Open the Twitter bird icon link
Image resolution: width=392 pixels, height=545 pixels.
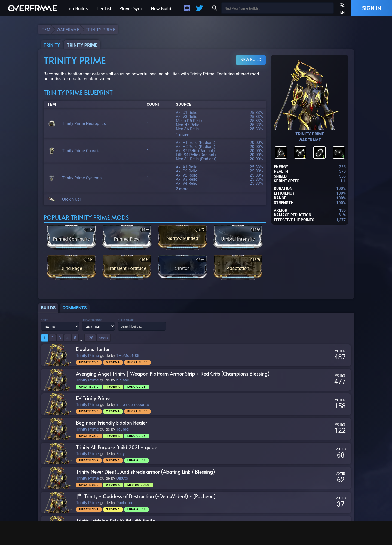pyautogui.click(x=200, y=8)
